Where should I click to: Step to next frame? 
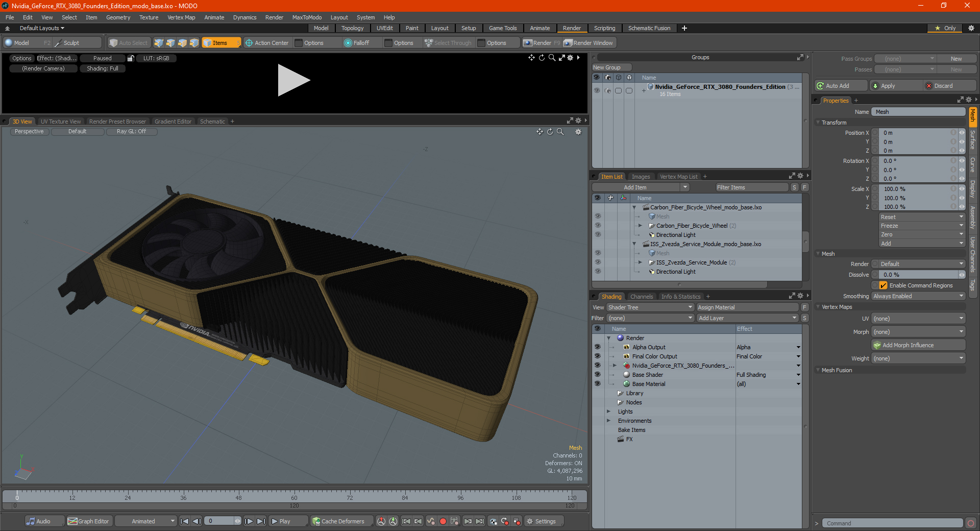click(249, 521)
